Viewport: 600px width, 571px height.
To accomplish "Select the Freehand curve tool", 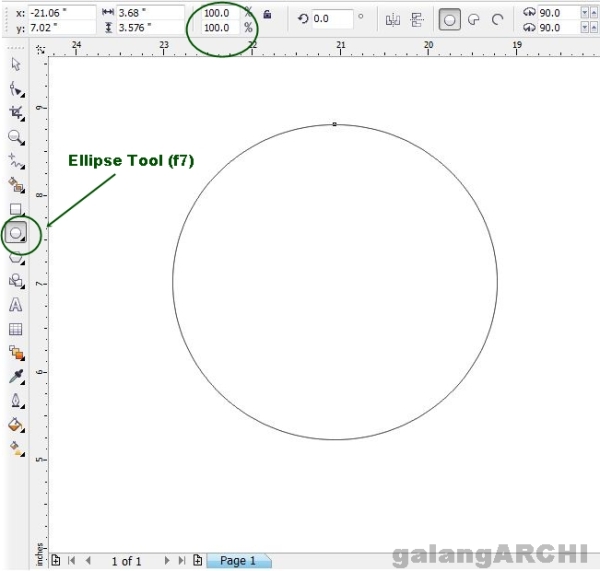I will (16, 161).
